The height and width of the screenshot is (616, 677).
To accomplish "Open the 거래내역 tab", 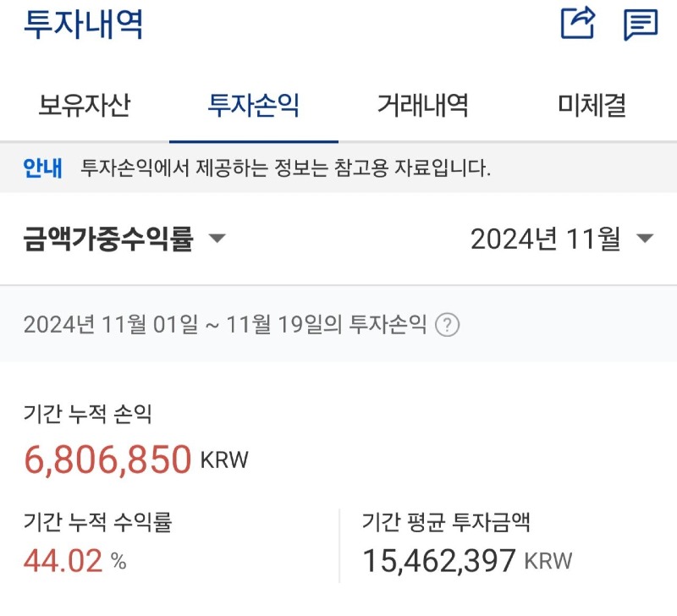I will 422,105.
